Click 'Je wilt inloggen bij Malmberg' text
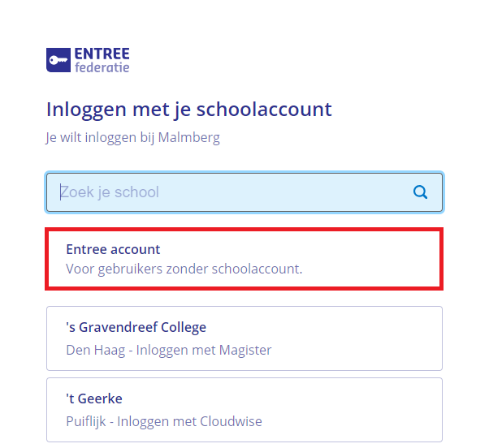489x448 pixels. point(133,138)
